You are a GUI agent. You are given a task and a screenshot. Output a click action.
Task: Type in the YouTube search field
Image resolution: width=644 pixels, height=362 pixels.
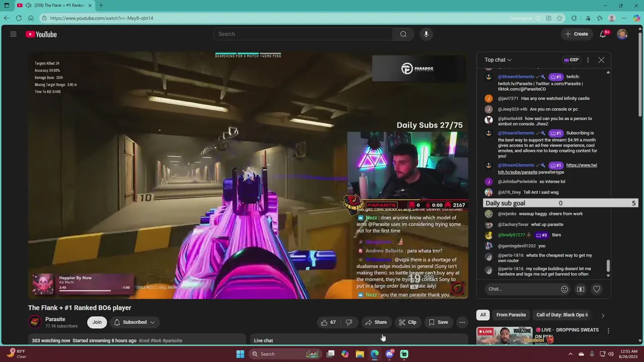pos(303,34)
